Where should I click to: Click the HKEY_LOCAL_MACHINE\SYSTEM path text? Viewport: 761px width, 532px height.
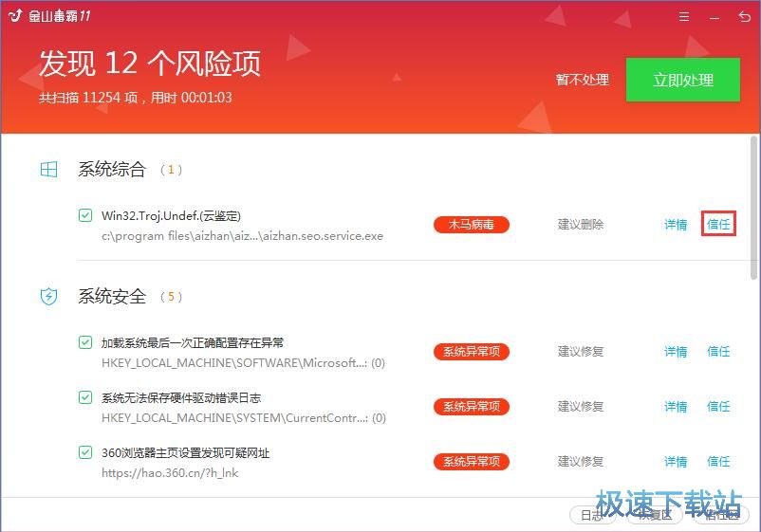244,418
